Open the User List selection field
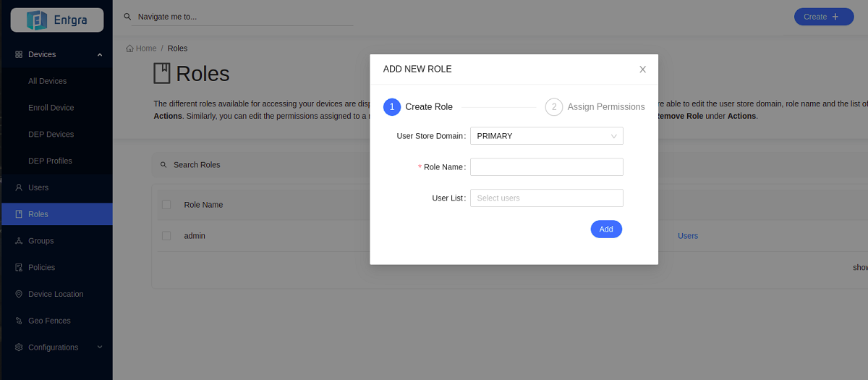This screenshot has width=868, height=380. [x=546, y=198]
